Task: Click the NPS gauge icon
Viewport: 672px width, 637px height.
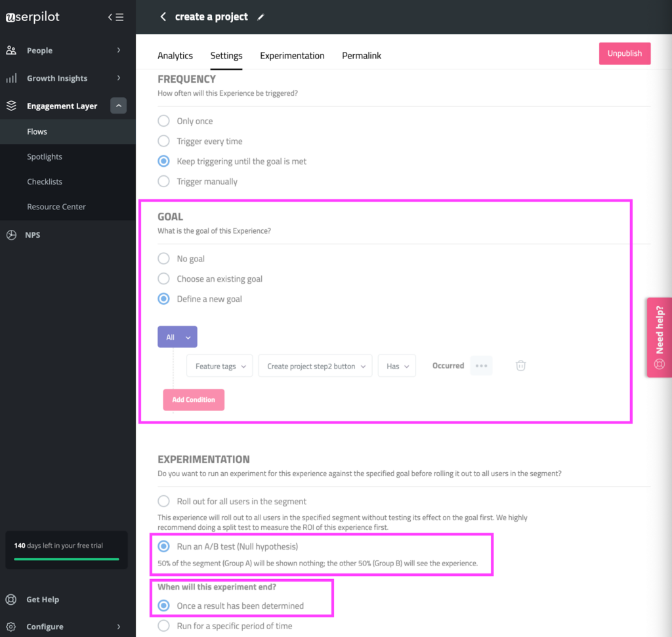Action: [x=11, y=235]
